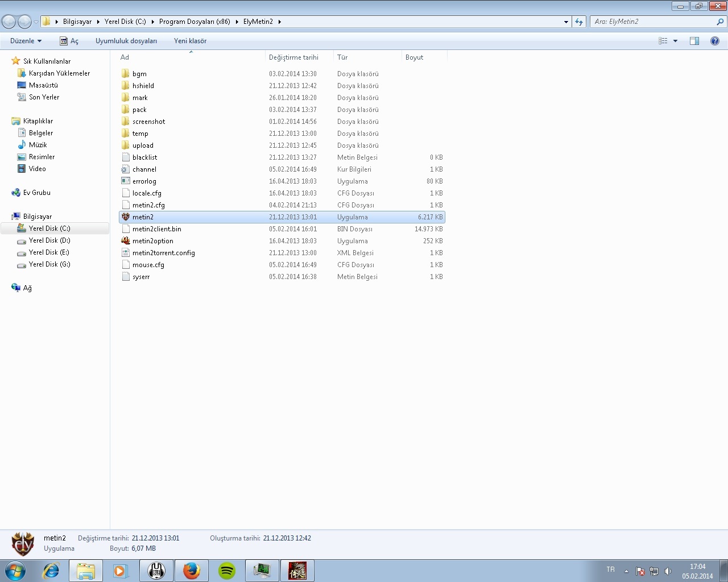The image size is (728, 582).
Task: Click the Windows Start button
Action: [x=15, y=571]
